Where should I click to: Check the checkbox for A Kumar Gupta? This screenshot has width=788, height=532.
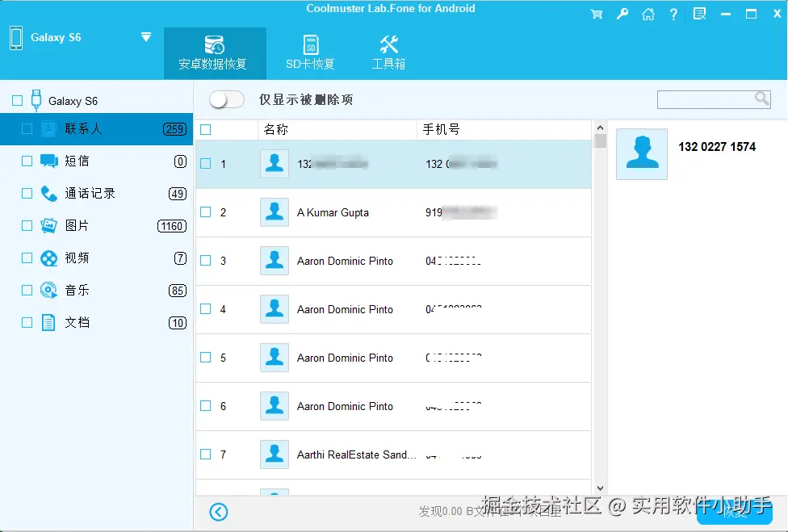(206, 212)
